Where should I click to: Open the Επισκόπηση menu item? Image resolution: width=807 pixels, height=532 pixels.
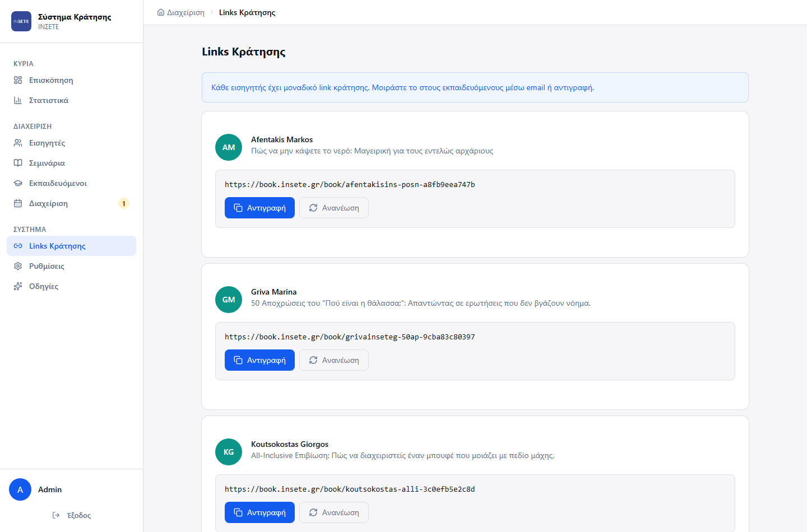coord(71,80)
